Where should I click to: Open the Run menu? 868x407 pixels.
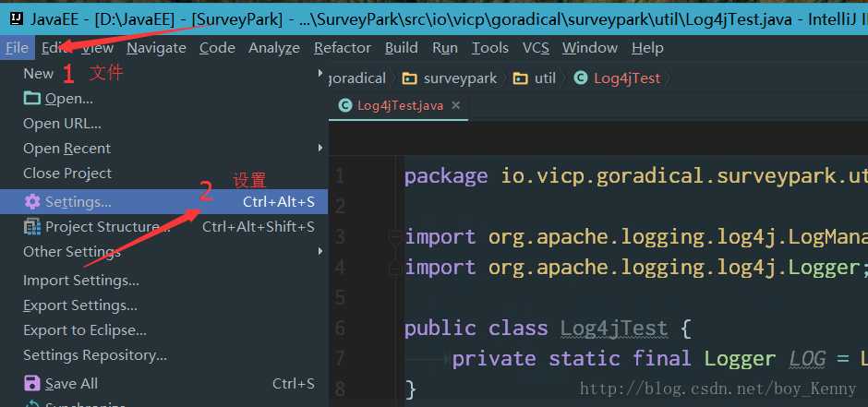click(445, 48)
